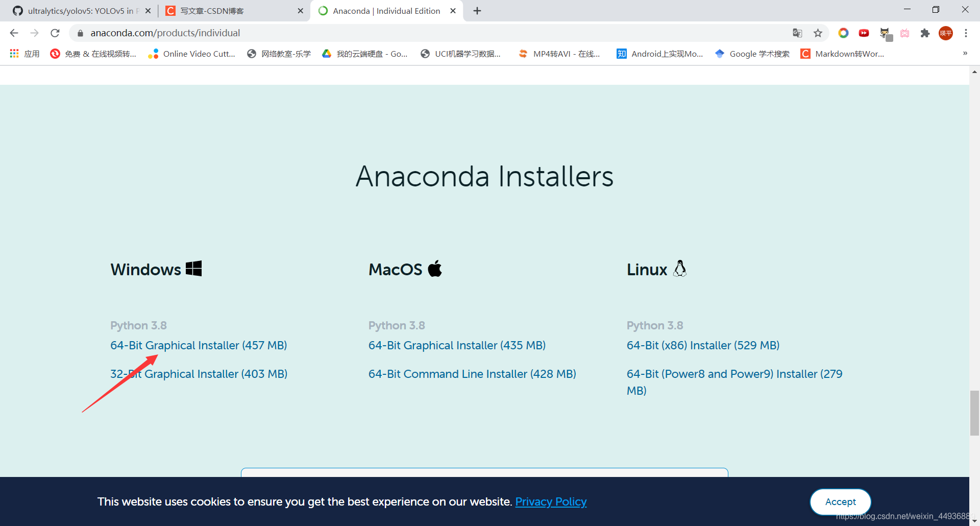Close the CSDN blog tab
The width and height of the screenshot is (980, 526).
pyautogui.click(x=300, y=11)
